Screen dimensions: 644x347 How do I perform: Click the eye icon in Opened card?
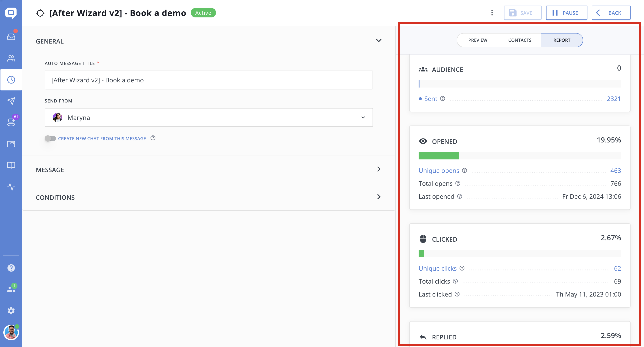click(423, 141)
